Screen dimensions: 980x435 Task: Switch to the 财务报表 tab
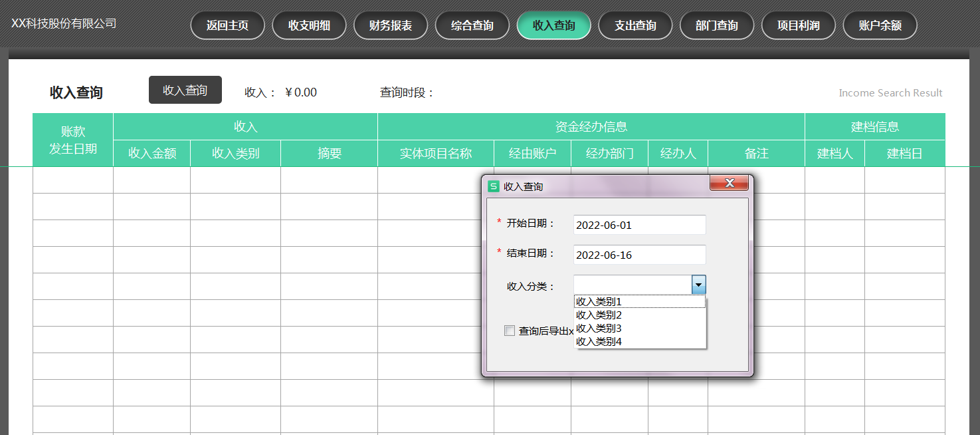coord(391,26)
